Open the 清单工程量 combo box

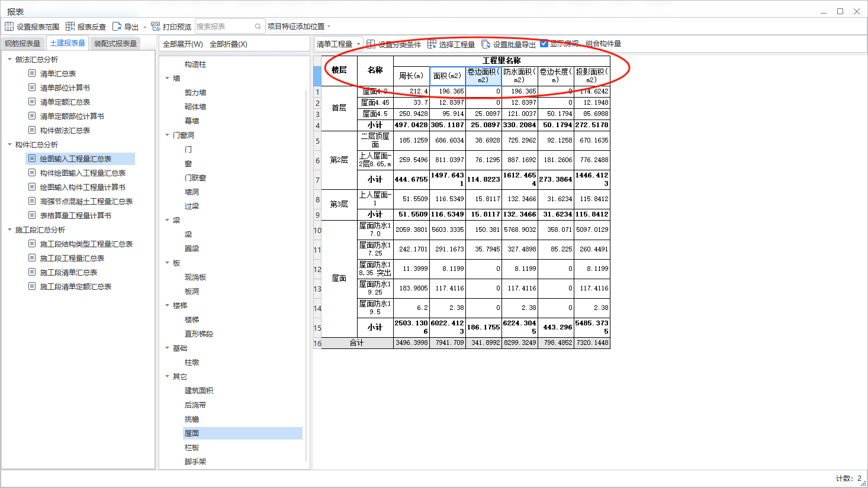point(339,44)
